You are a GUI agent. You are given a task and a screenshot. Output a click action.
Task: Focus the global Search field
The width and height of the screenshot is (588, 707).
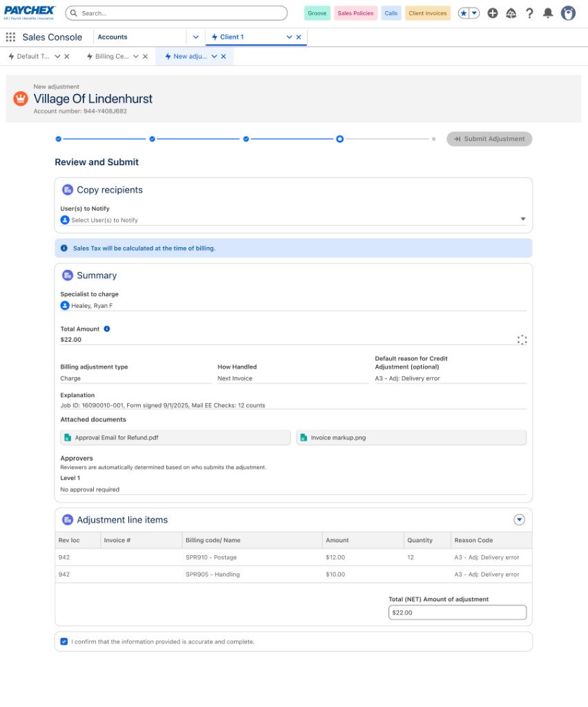pos(176,13)
